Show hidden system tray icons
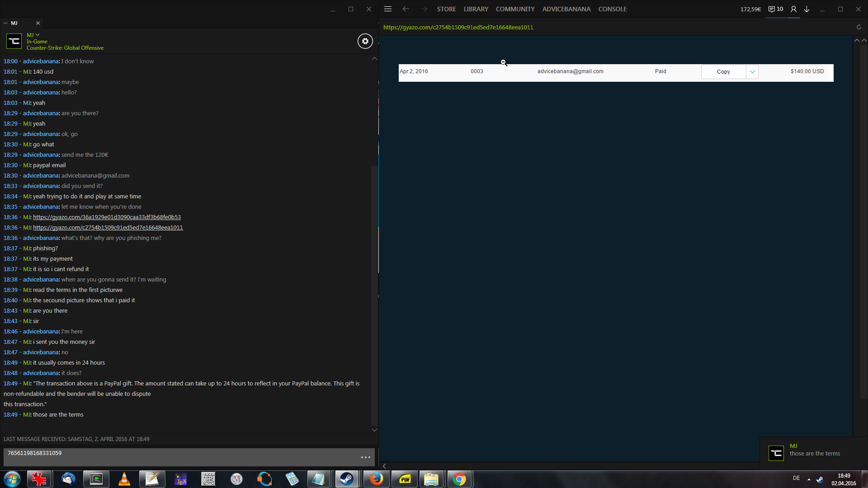 click(809, 479)
